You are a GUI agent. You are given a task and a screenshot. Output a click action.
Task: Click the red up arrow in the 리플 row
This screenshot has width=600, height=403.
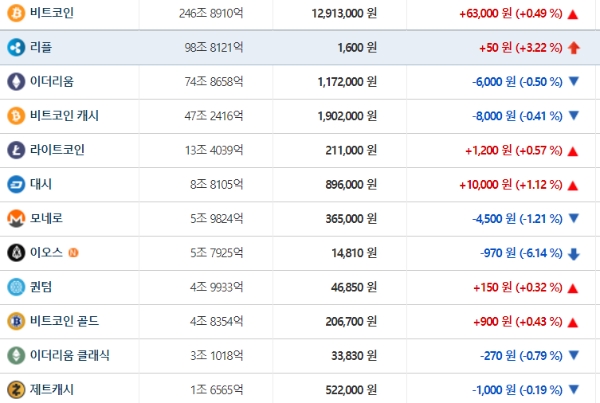pyautogui.click(x=574, y=48)
